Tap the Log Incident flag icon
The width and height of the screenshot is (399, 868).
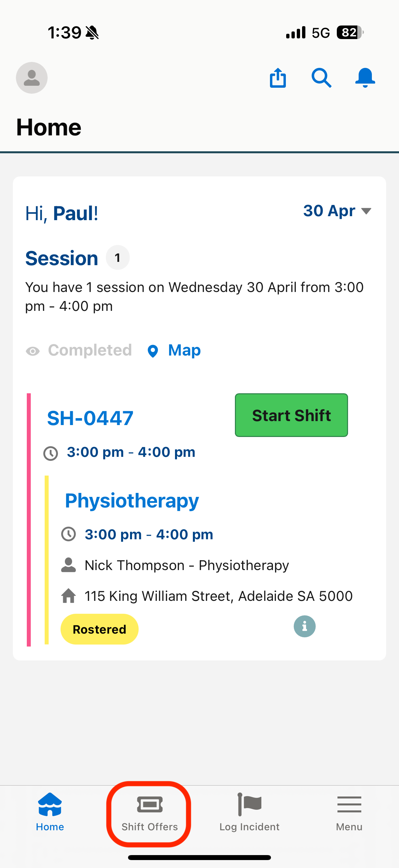pyautogui.click(x=249, y=804)
